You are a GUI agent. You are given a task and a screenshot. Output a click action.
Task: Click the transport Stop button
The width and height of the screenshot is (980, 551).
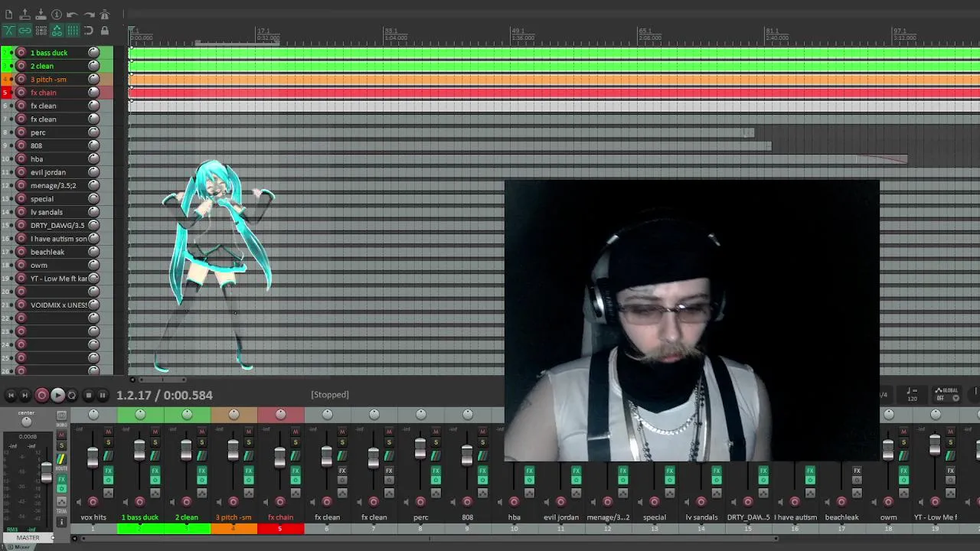88,395
